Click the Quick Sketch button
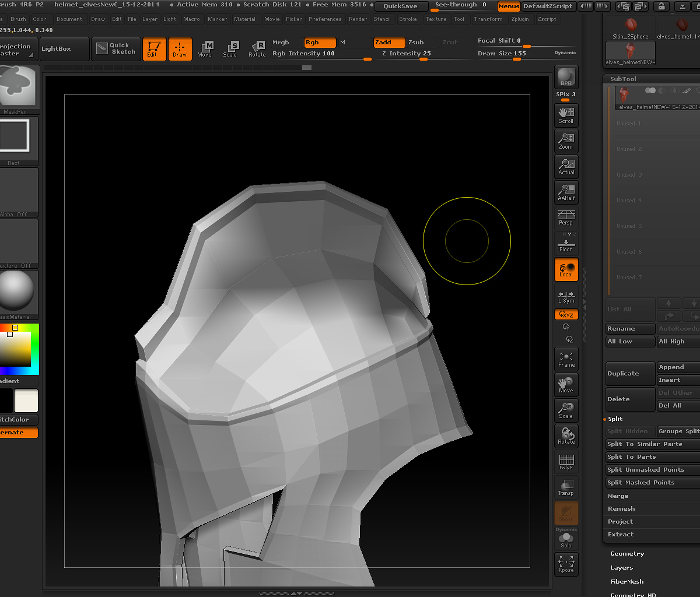This screenshot has height=597, width=700. click(x=116, y=49)
